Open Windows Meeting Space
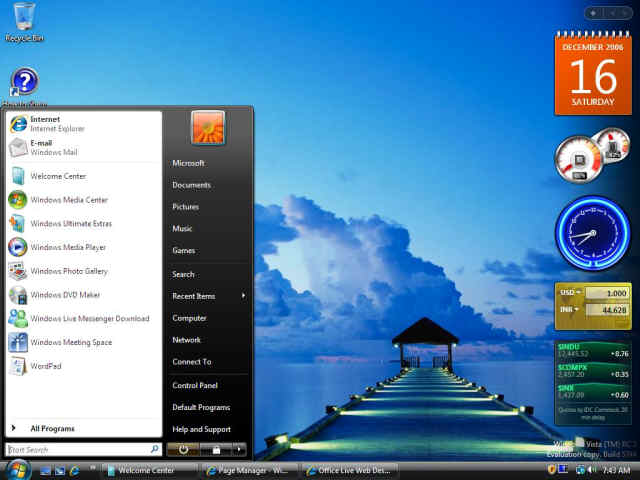 (x=71, y=343)
